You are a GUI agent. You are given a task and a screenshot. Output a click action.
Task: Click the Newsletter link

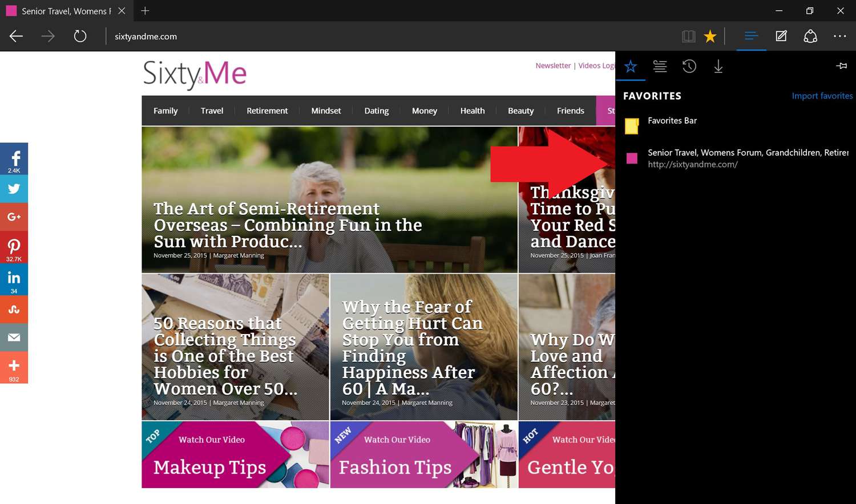tap(553, 66)
